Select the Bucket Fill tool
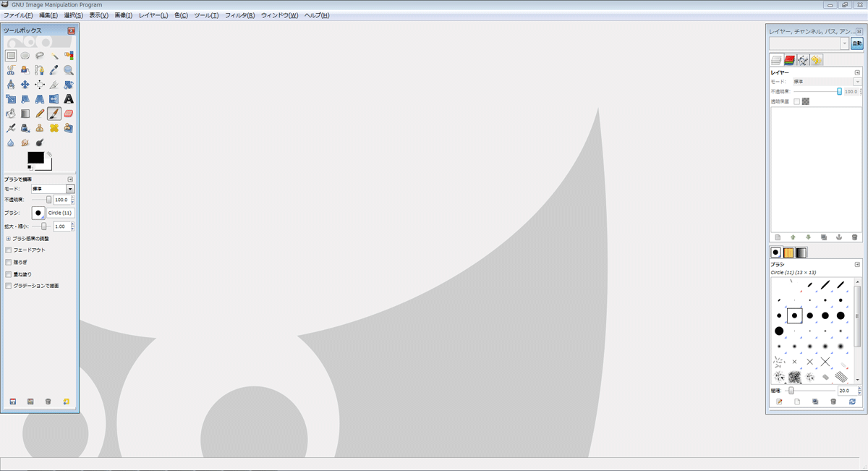Image resolution: width=868 pixels, height=471 pixels. [x=11, y=114]
